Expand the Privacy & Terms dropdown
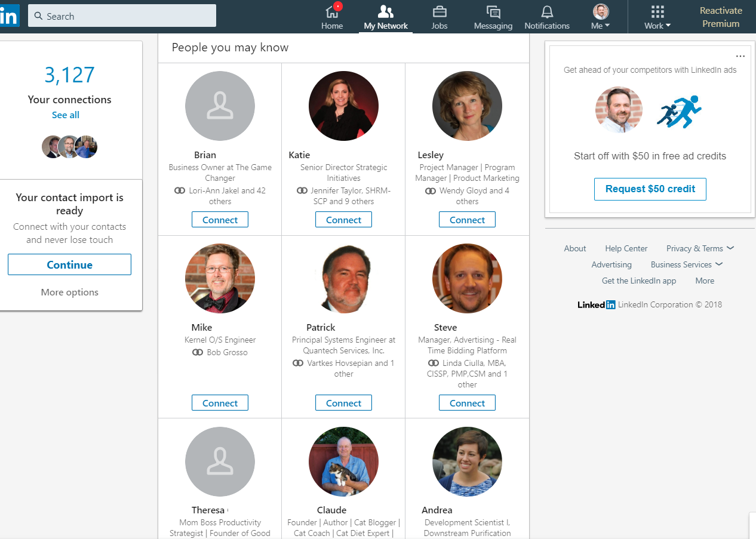The width and height of the screenshot is (756, 539). [x=700, y=248]
